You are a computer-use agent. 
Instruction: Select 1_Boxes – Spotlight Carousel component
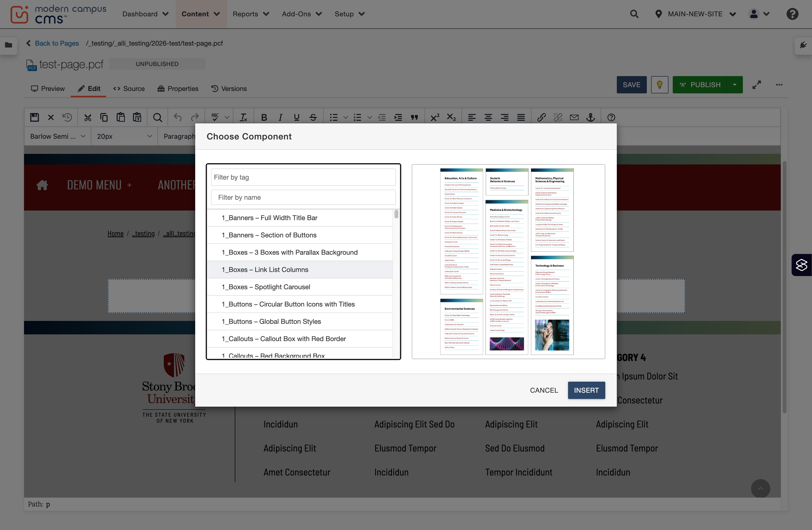[300, 287]
